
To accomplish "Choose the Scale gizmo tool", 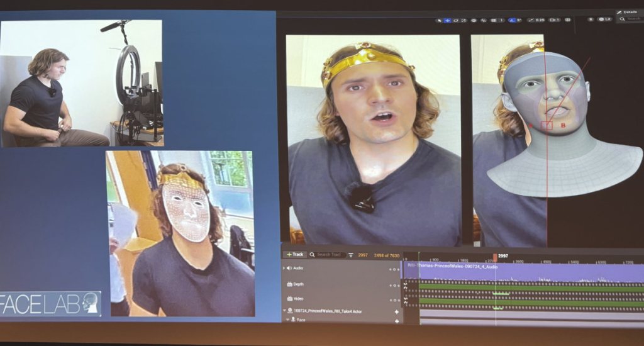I will click(464, 20).
